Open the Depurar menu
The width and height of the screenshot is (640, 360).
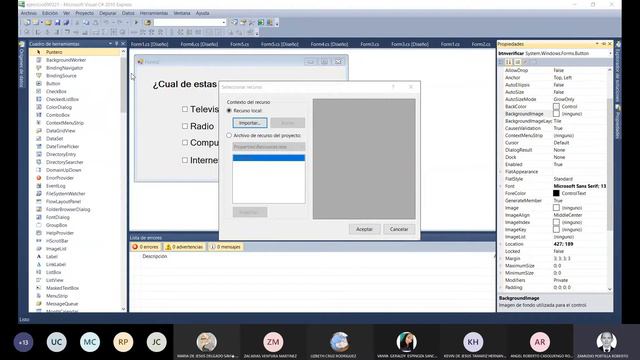tap(108, 13)
